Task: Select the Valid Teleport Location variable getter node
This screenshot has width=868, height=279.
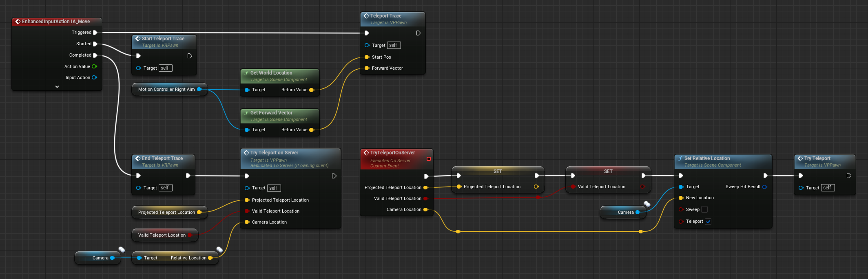Action: click(165, 235)
